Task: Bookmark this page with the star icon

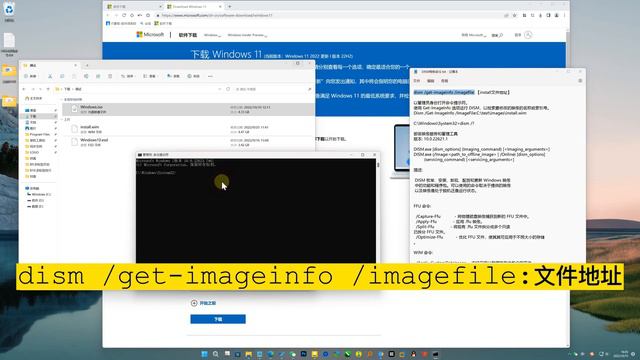Action: [x=515, y=16]
